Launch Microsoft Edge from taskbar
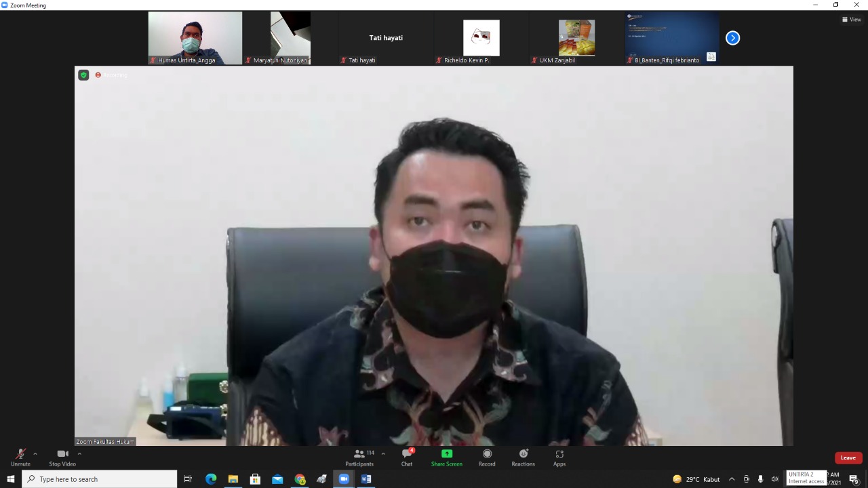Screen dimensions: 868x488 coord(211,479)
